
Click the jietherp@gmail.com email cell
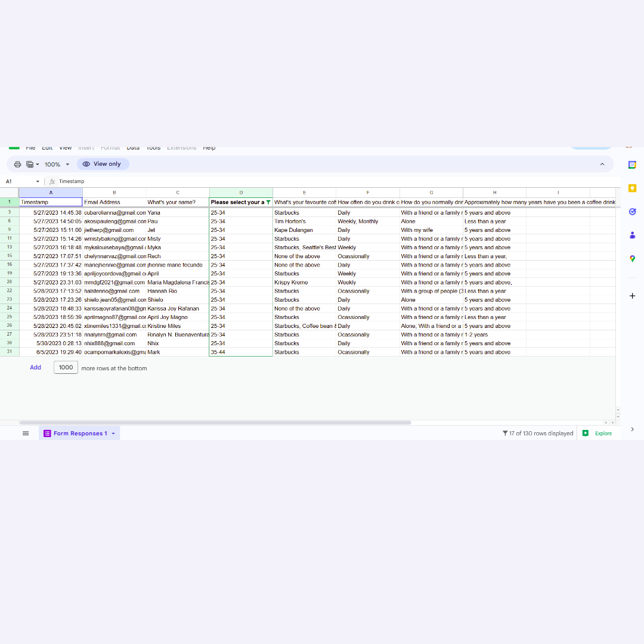[114, 230]
